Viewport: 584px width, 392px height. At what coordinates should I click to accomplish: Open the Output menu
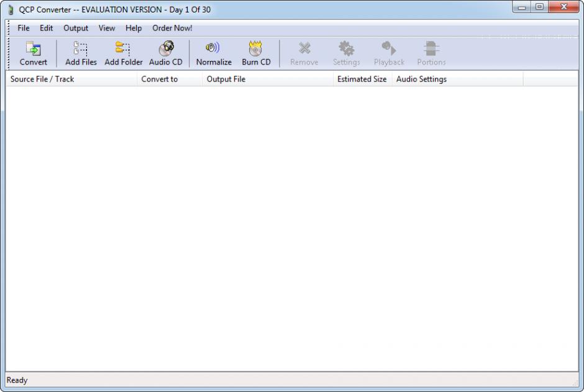[76, 28]
